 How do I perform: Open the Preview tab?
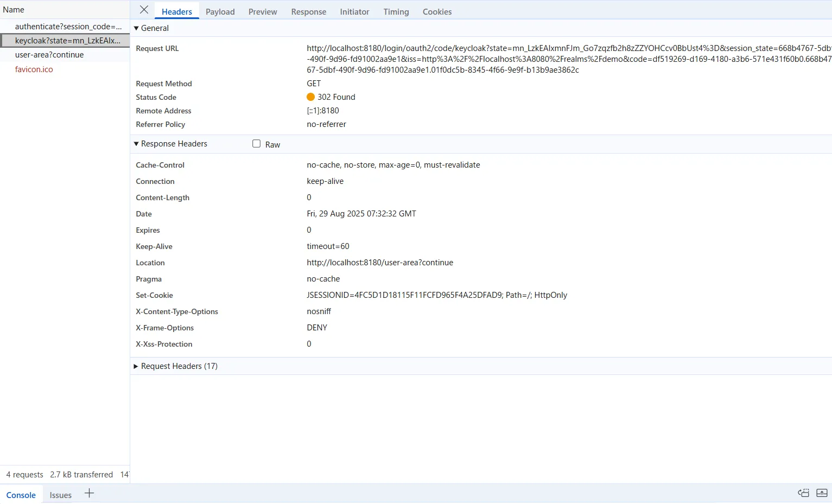263,11
